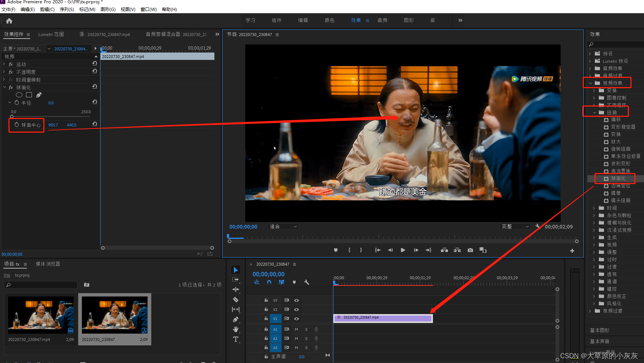The height and width of the screenshot is (363, 644).
Task: Reset the 球面中心 parameter
Action: (x=95, y=124)
